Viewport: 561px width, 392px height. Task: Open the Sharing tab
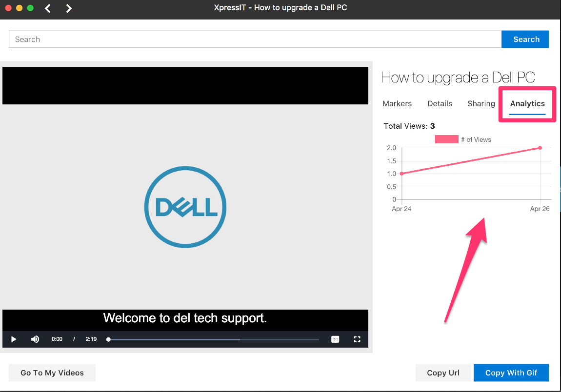[x=481, y=104]
